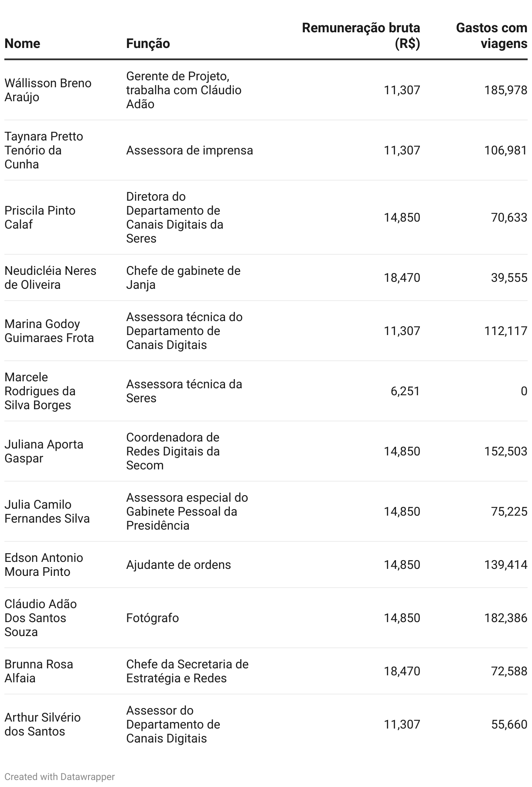Select the Arthur Silvério dos Santos cell
This screenshot has width=532, height=787.
[42, 724]
